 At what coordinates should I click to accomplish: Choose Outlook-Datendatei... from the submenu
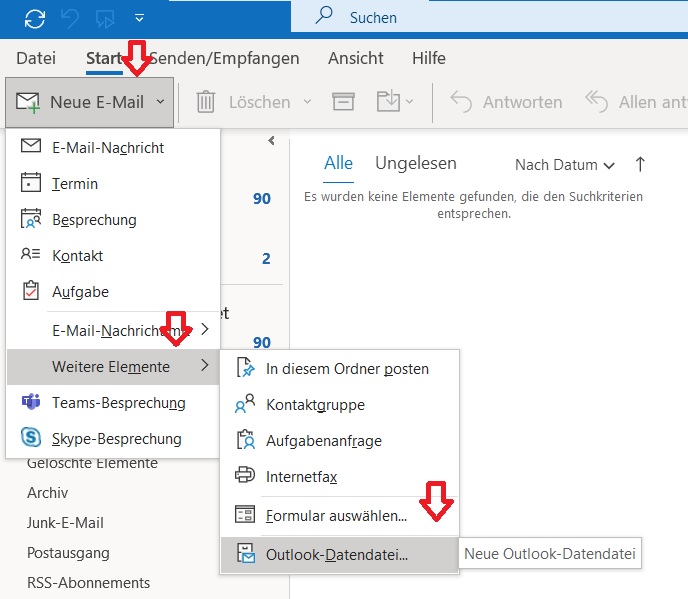point(340,555)
